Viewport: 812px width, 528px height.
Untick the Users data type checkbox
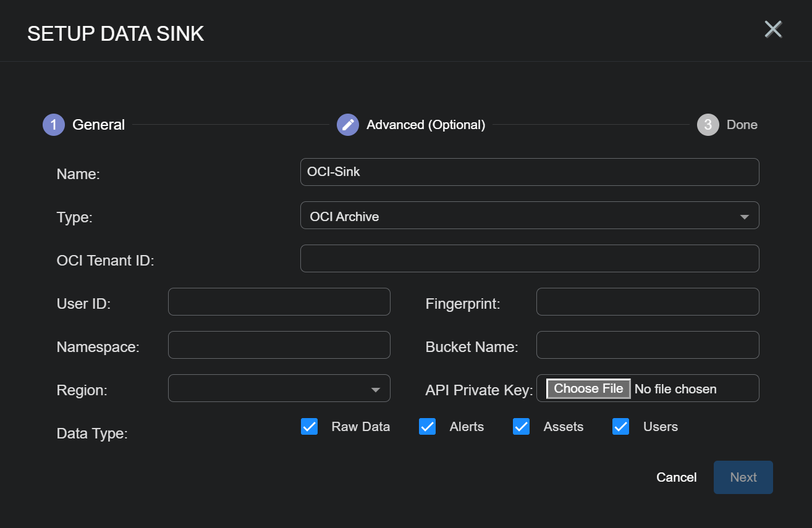(620, 427)
